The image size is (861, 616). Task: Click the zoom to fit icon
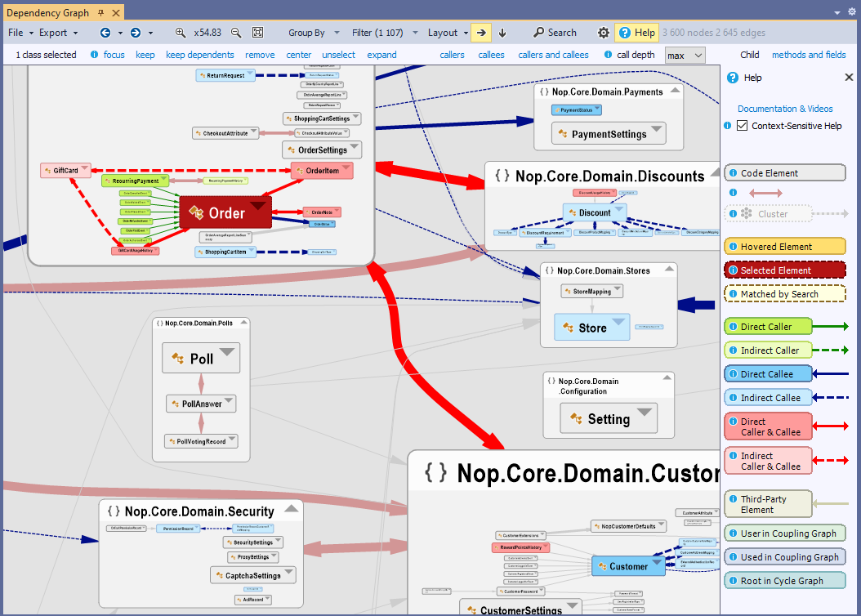tap(257, 33)
